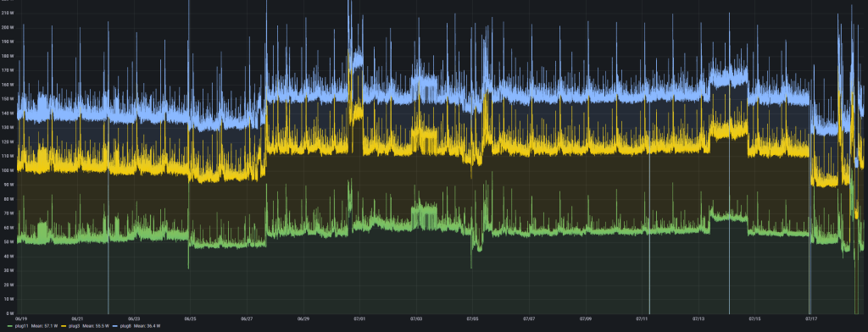Toggle the plug3 series in the legend
This screenshot has height=332, width=868.
75,326
